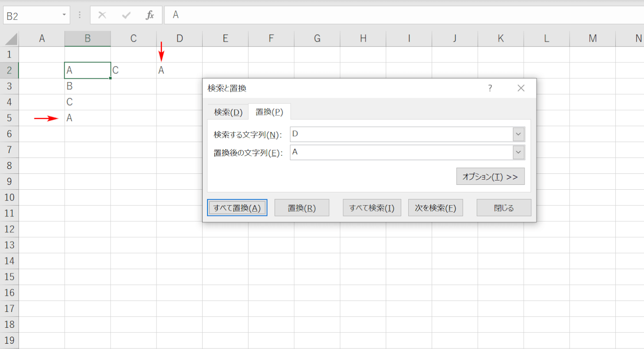Click the 検索する文字列 input field
The image size is (644, 349).
pyautogui.click(x=400, y=134)
